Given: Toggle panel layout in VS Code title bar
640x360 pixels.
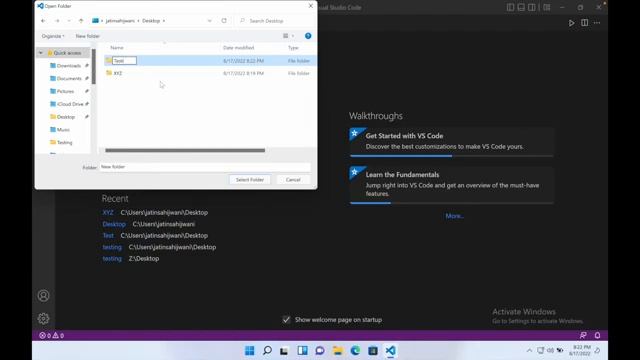Looking at the screenshot, I should point(521,7).
